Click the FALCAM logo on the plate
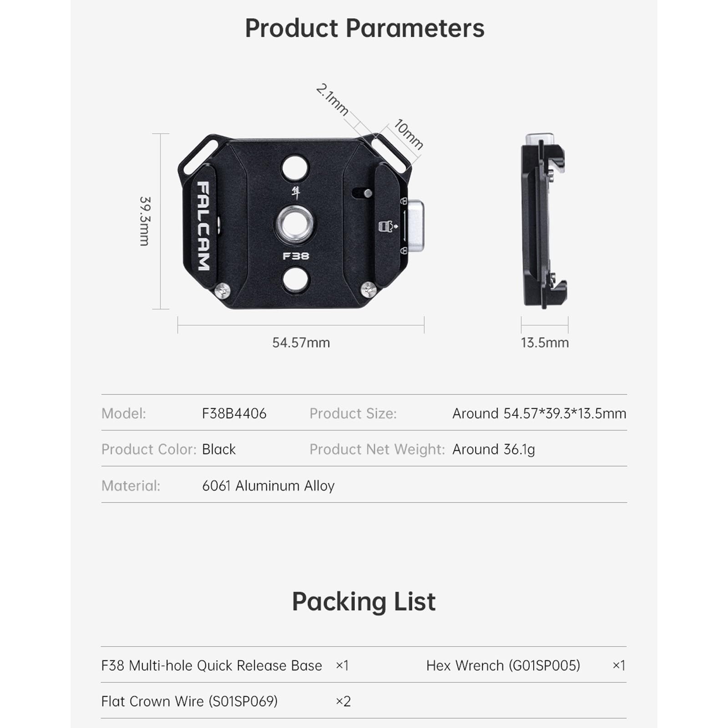 click(x=203, y=226)
